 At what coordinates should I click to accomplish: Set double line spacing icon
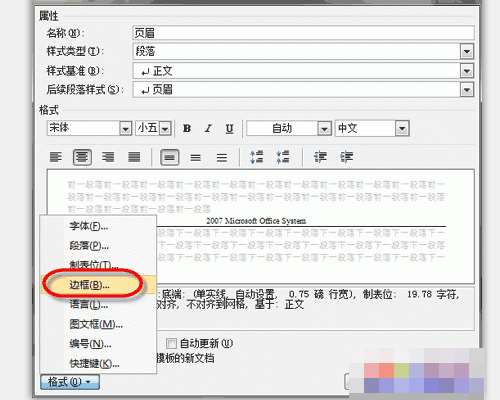click(x=222, y=157)
